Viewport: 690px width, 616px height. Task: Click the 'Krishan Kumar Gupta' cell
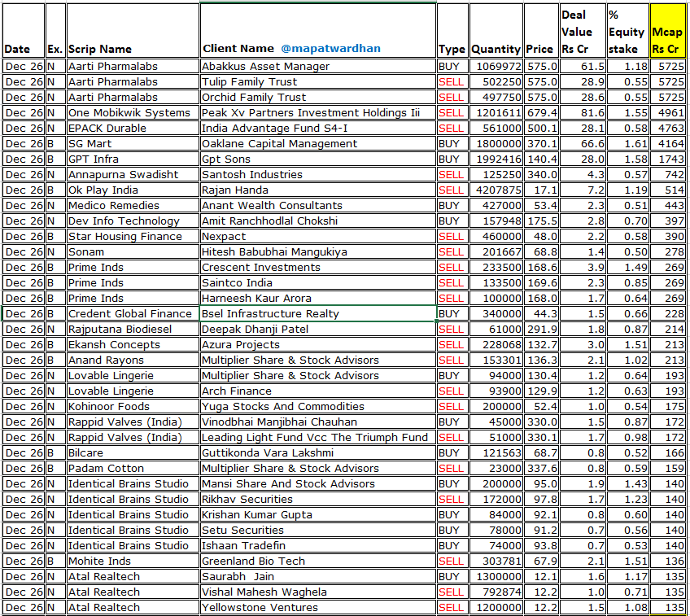tap(318, 514)
